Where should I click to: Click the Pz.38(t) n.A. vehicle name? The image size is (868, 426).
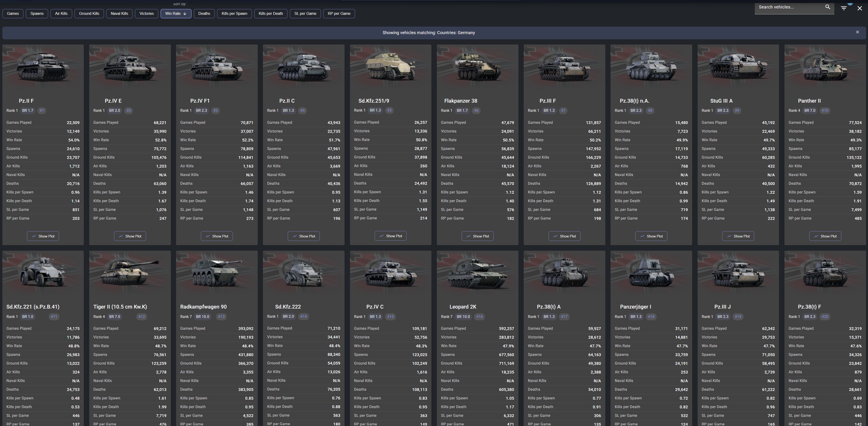[x=635, y=101]
